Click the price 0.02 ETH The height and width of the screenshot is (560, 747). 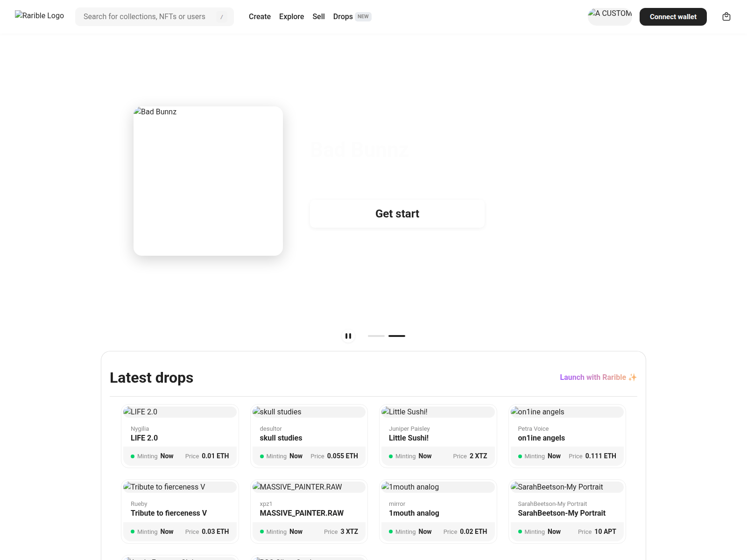[x=473, y=532]
